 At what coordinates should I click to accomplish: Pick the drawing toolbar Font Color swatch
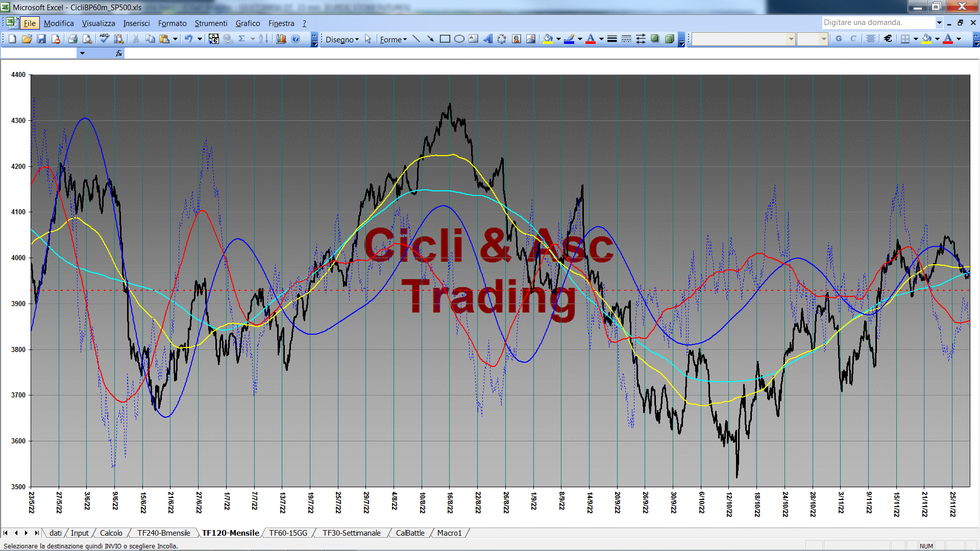pos(591,39)
